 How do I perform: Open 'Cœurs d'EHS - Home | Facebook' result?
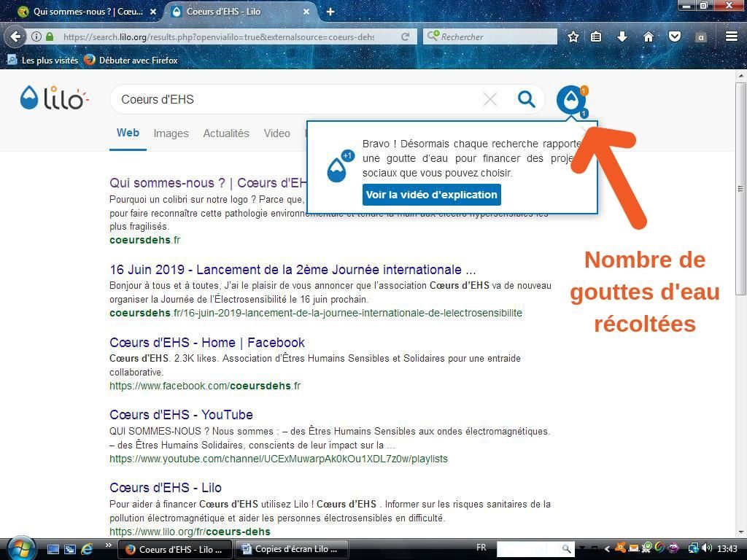click(207, 343)
